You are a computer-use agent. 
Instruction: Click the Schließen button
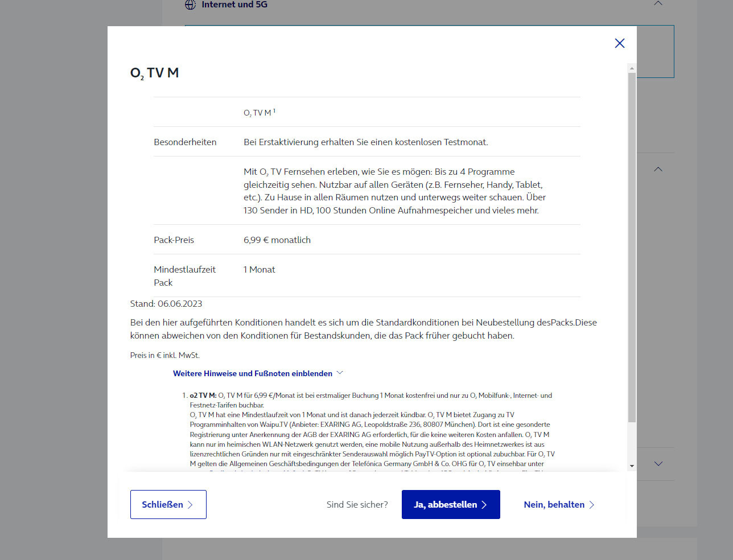pyautogui.click(x=168, y=504)
